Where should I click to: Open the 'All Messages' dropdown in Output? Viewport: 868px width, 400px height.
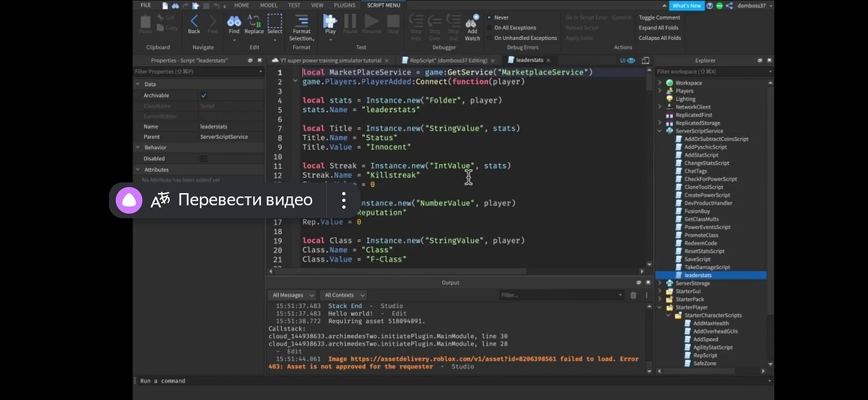(292, 295)
